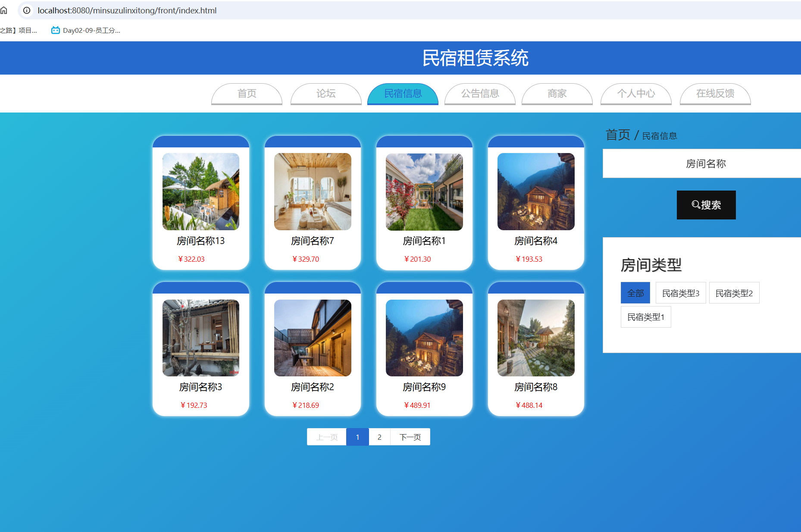Image resolution: width=801 pixels, height=532 pixels.
Task: Open the Day02-09 bookmark icon
Action: click(55, 30)
